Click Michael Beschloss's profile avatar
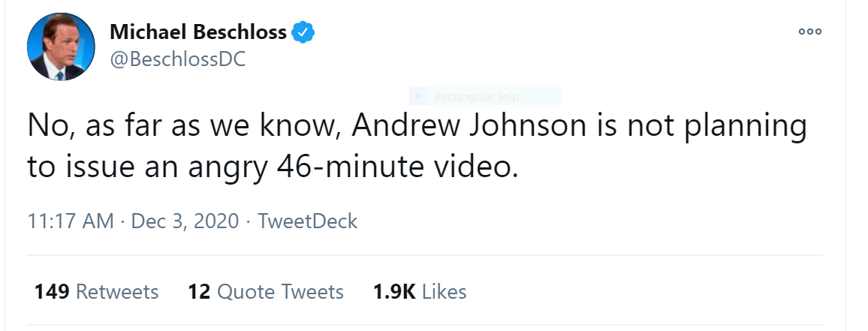The height and width of the screenshot is (331, 868). [61, 46]
